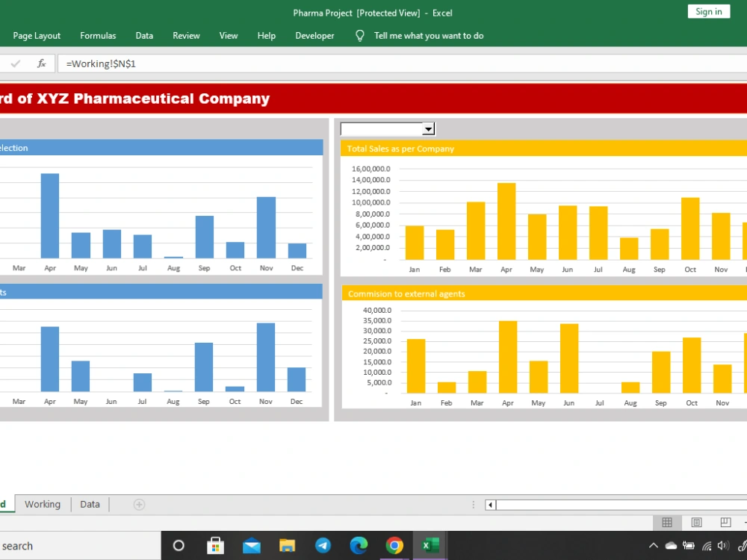Open the Help ribbon tab
The image size is (747, 560).
[267, 36]
